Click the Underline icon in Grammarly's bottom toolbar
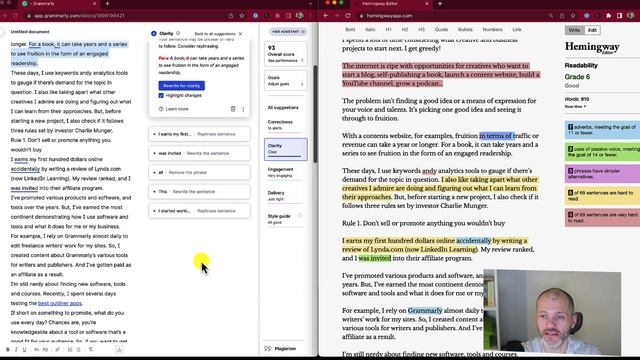Viewport: 640px width, 360px height. (24, 349)
